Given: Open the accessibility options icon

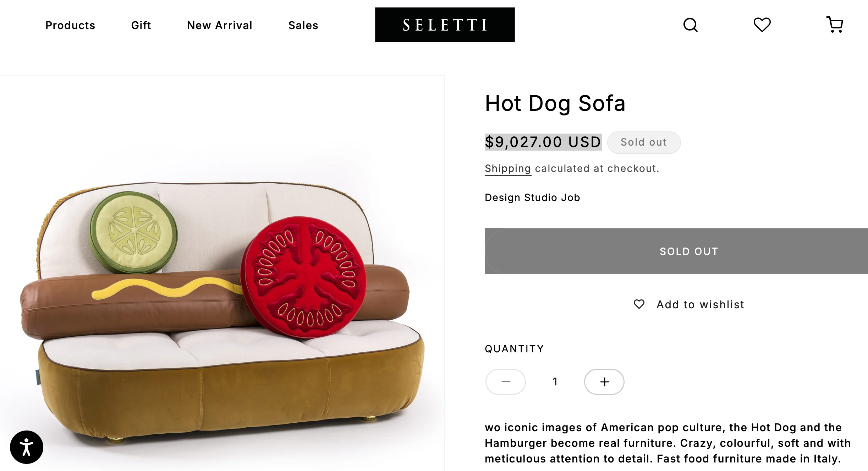Looking at the screenshot, I should click(27, 447).
